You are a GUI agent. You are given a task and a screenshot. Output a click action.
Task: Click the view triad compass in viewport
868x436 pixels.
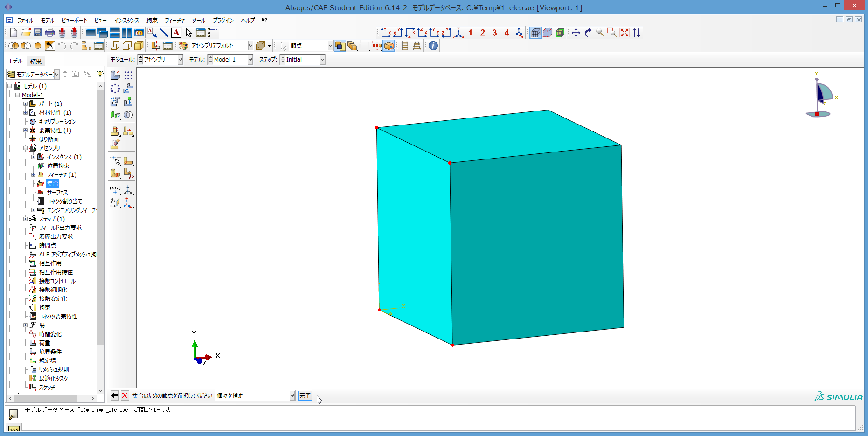point(820,96)
